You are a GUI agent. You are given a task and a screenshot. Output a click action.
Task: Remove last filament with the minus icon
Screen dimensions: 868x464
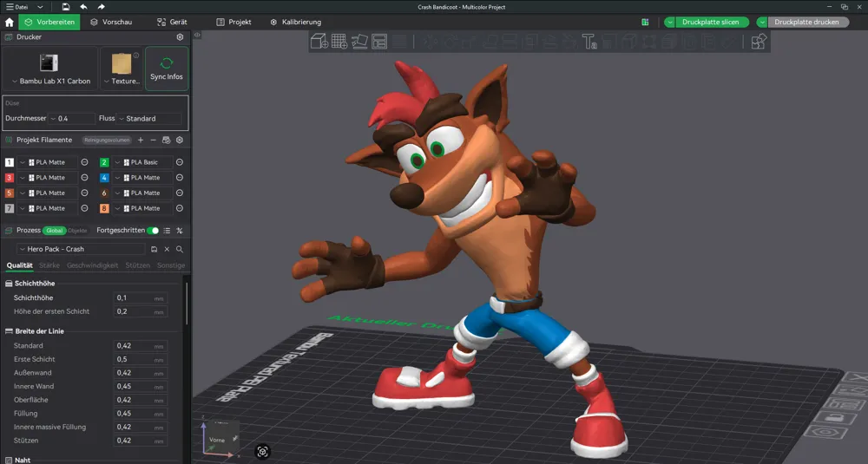coord(154,140)
